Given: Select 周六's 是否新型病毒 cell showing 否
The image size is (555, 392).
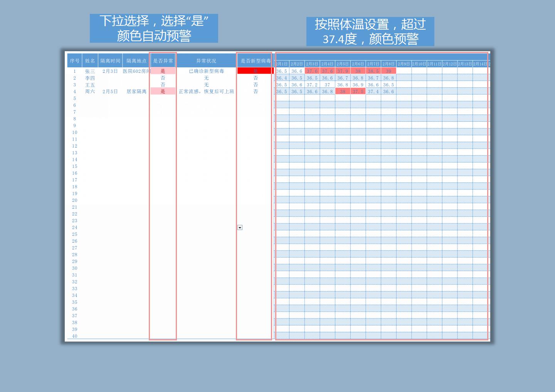Looking at the screenshot, I should click(256, 92).
